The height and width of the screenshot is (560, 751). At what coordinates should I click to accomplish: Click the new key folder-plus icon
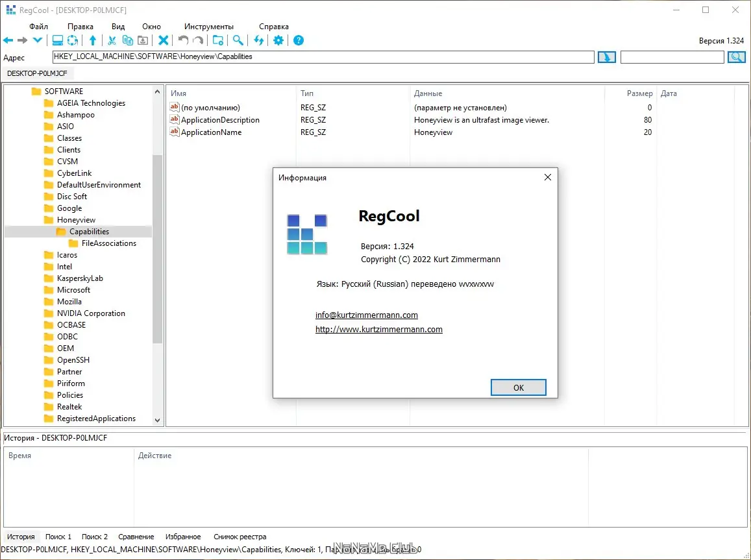tap(218, 41)
